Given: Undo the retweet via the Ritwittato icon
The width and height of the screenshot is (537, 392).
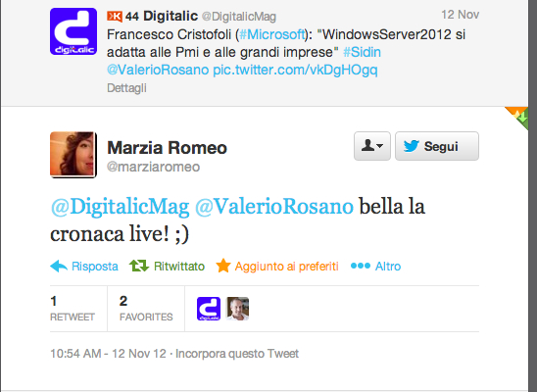Looking at the screenshot, I should 139,266.
